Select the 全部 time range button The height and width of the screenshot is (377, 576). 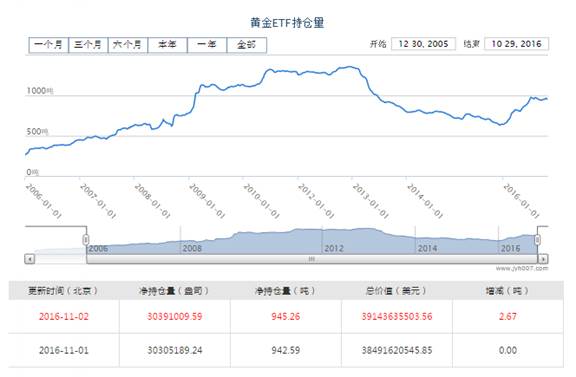tap(247, 45)
